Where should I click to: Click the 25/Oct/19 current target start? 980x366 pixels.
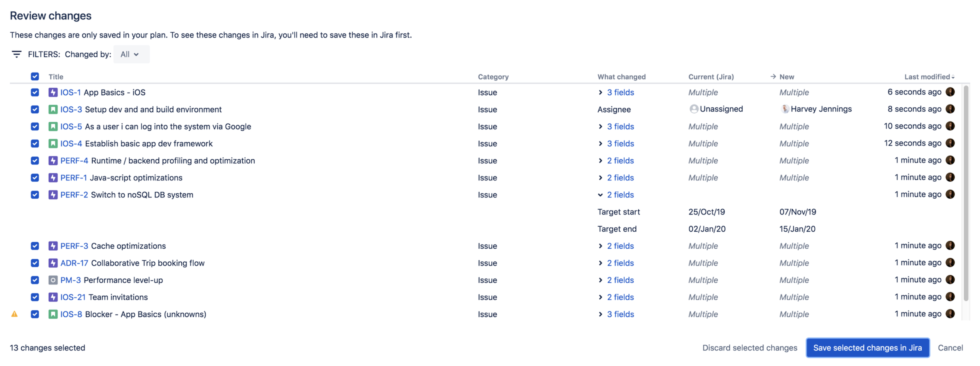[707, 212]
